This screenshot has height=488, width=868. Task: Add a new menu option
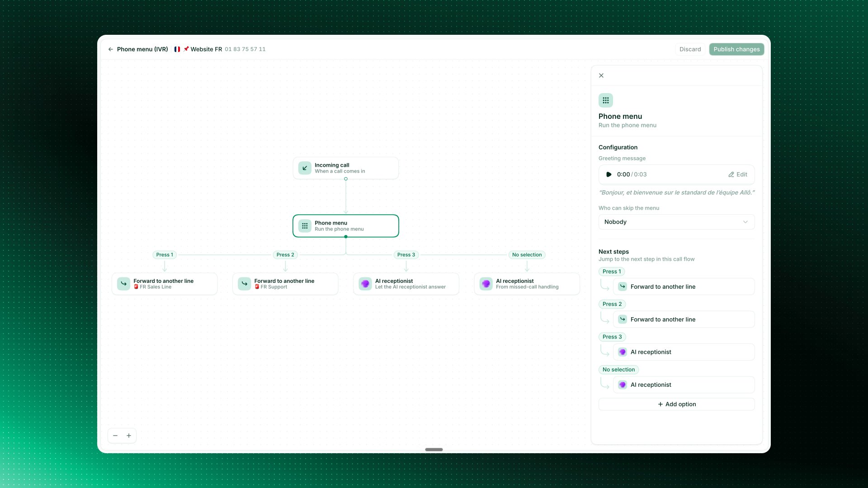coord(676,404)
